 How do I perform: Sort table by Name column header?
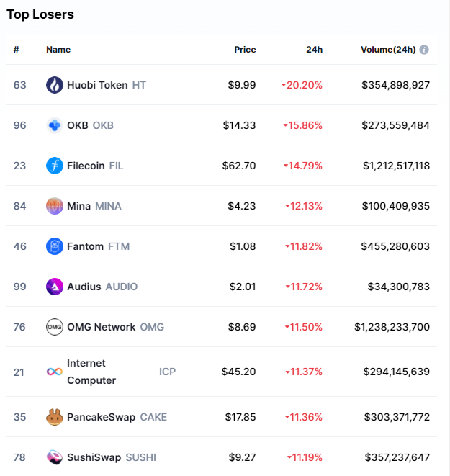pyautogui.click(x=58, y=50)
